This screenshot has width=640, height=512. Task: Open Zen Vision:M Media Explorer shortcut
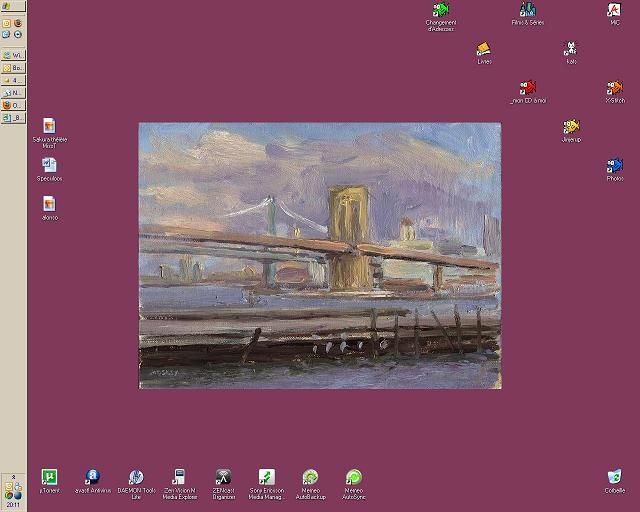[x=180, y=484]
